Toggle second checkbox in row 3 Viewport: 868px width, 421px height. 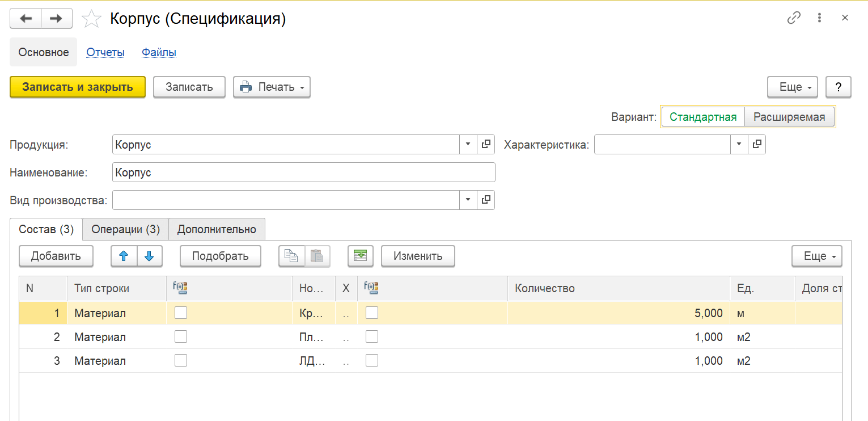coord(372,360)
